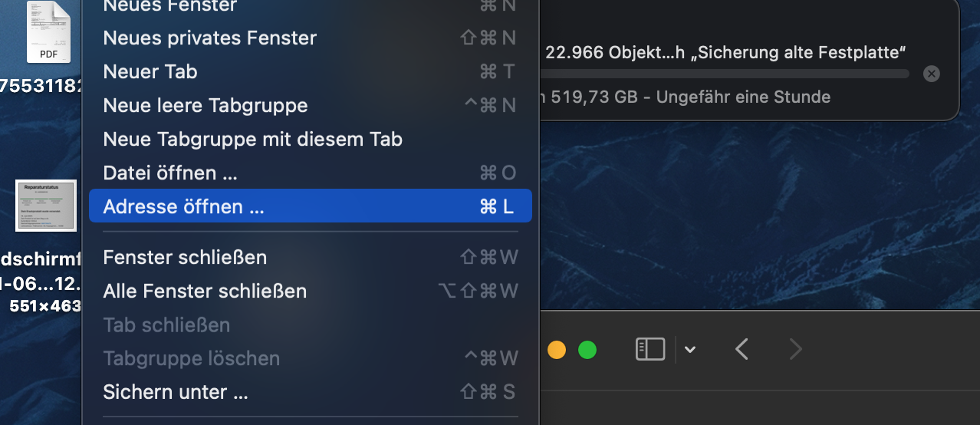Screen dimensions: 980x425
Task: Choose "Neues privates Fenster" from the menu
Action: tap(209, 38)
